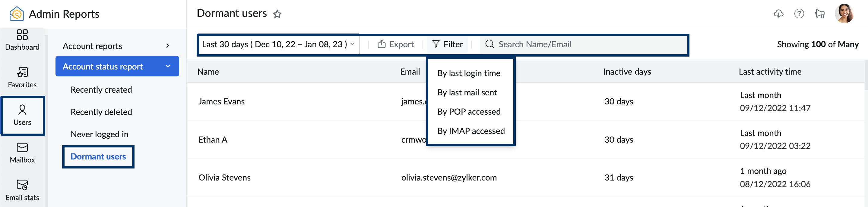The width and height of the screenshot is (868, 207).
Task: Select filter By last login time
Action: click(x=469, y=73)
